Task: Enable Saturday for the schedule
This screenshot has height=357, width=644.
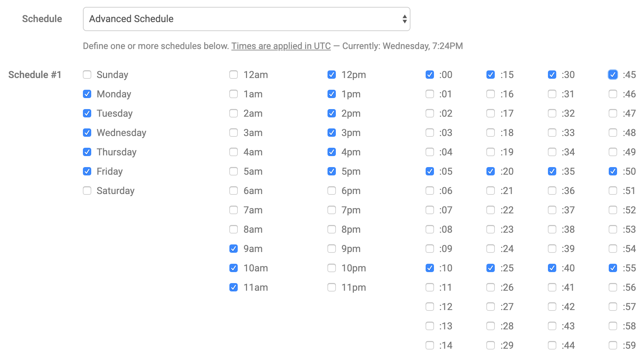Action: (87, 191)
